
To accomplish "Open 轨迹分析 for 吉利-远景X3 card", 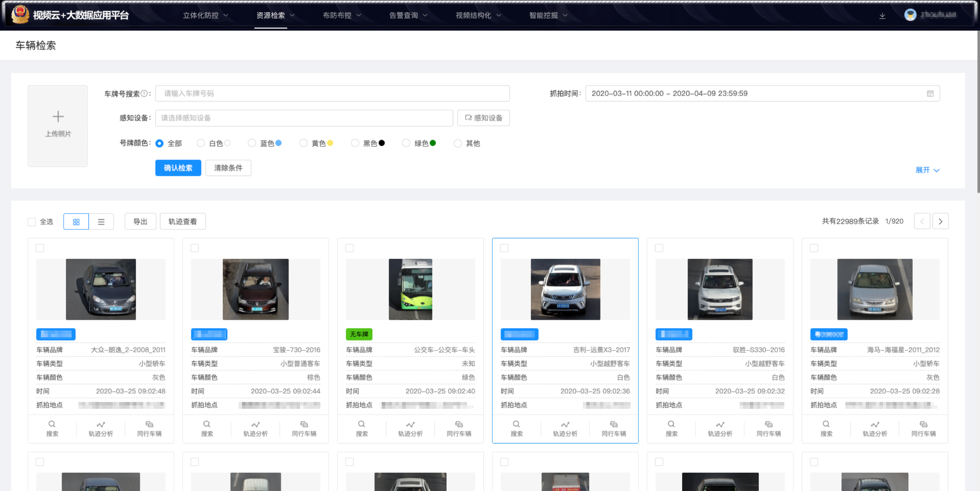I will tap(565, 428).
